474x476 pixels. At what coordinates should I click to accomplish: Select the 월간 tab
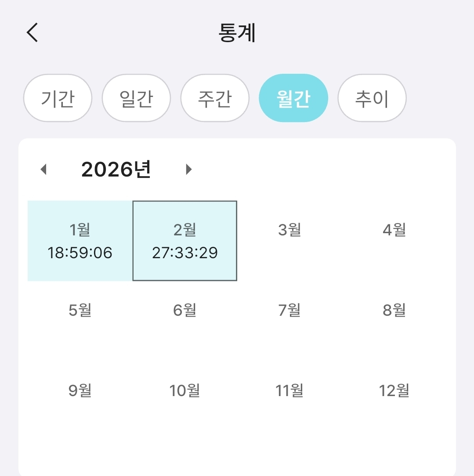(293, 98)
